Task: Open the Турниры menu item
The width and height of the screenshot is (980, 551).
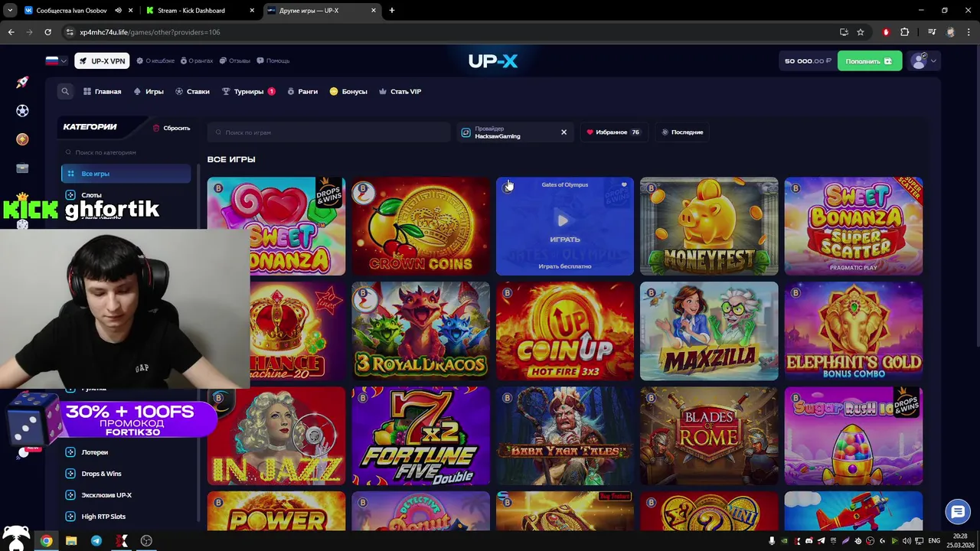Action: coord(248,91)
